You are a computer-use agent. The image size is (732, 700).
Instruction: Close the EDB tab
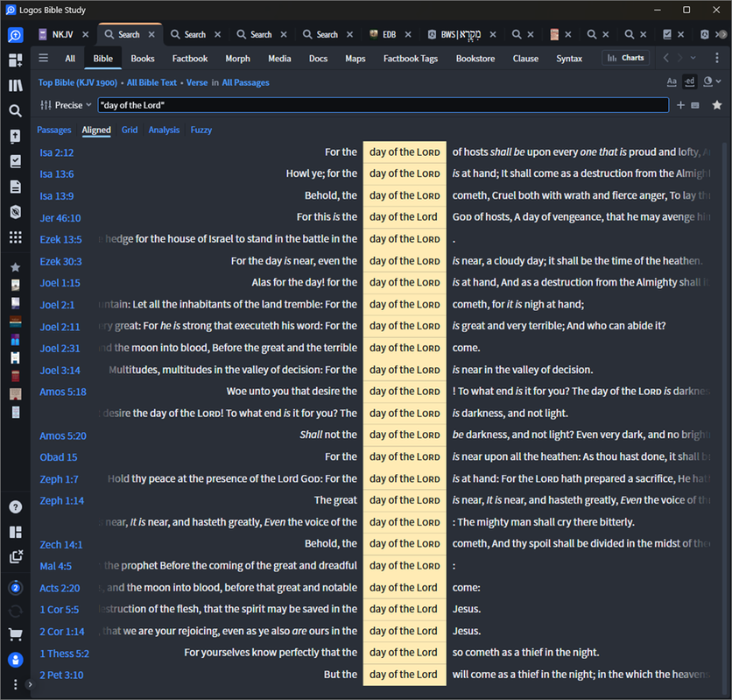click(408, 34)
